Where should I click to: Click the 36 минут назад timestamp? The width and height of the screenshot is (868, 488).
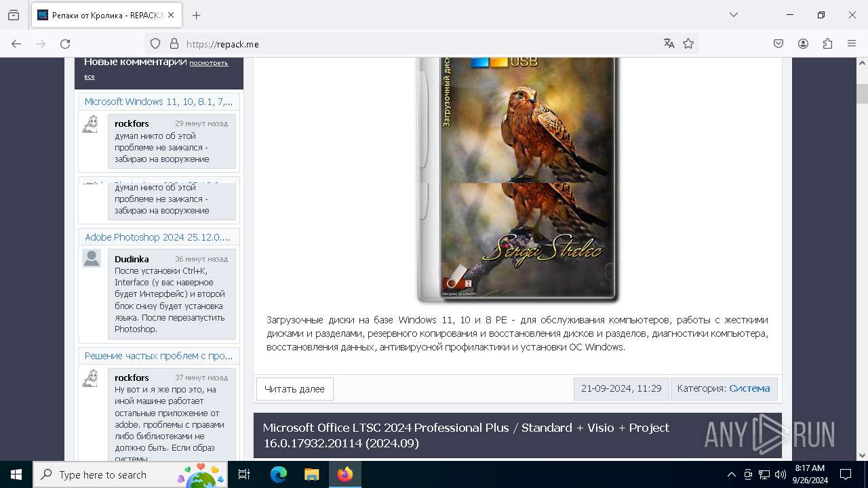[201, 259]
